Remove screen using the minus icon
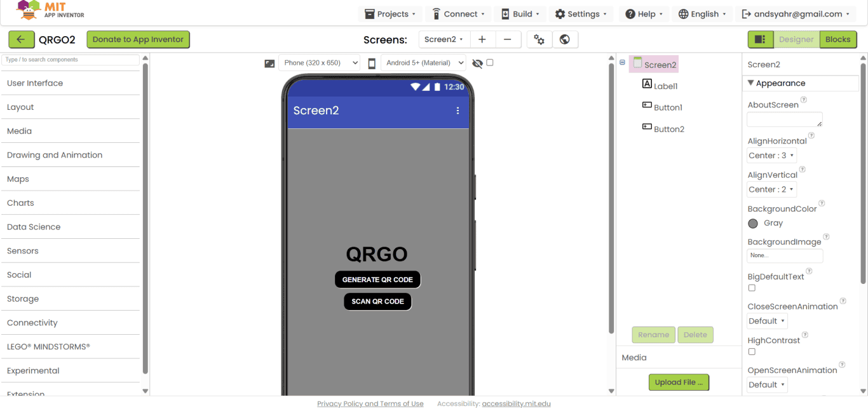Screen dimensions: 868x411 click(x=508, y=39)
